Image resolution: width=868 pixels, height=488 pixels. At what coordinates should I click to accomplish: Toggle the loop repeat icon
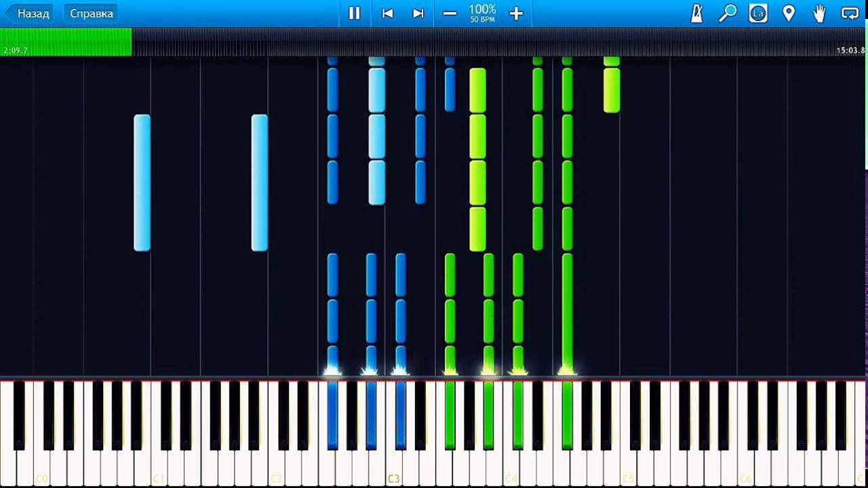850,13
